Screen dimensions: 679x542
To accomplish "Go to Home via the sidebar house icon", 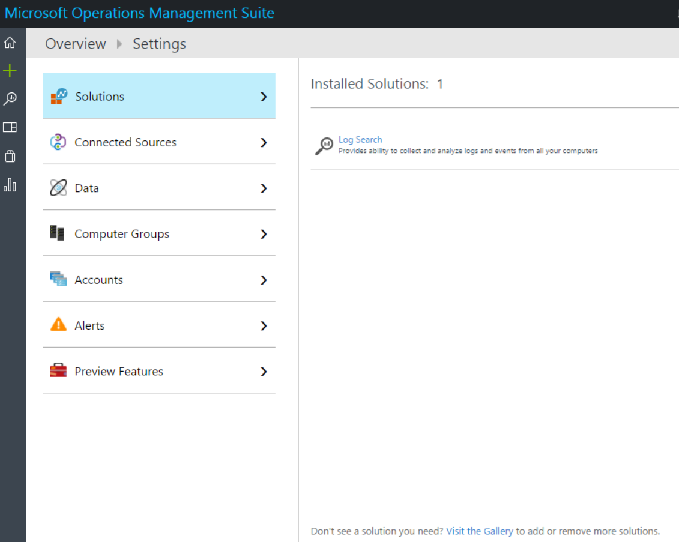I will [x=10, y=42].
